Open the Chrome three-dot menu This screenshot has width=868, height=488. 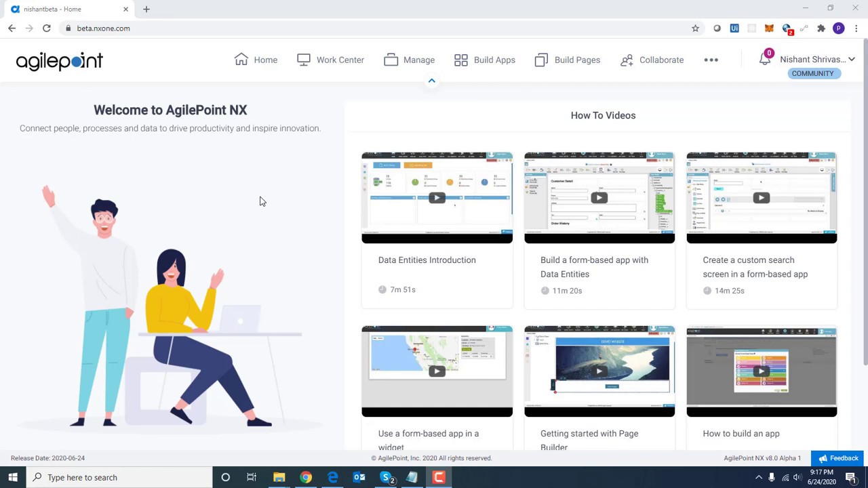[856, 28]
